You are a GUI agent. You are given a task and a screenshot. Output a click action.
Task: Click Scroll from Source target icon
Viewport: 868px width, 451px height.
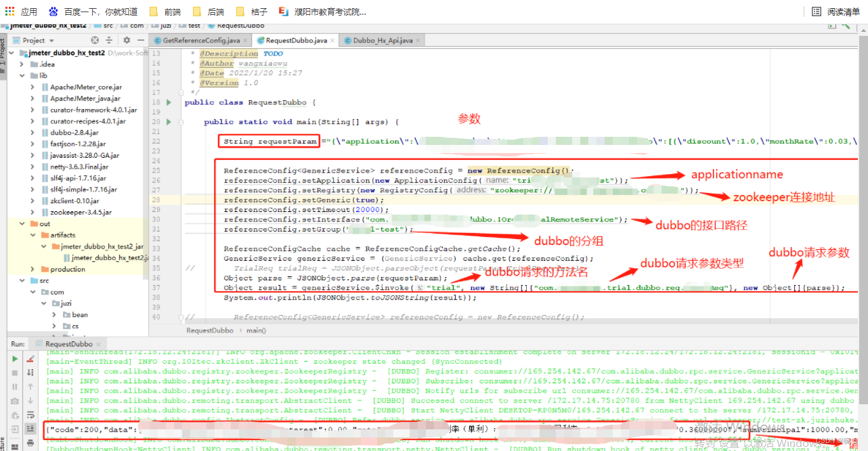pyautogui.click(x=95, y=40)
